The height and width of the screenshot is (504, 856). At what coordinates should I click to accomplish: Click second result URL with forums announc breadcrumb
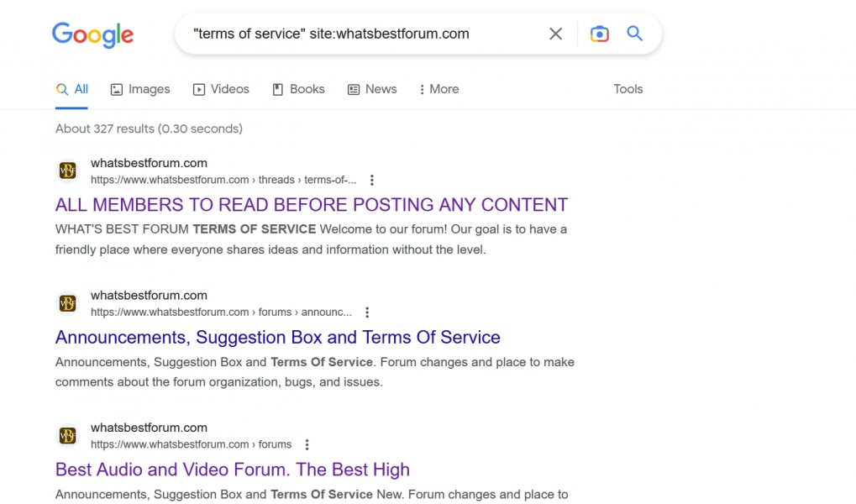coord(221,312)
